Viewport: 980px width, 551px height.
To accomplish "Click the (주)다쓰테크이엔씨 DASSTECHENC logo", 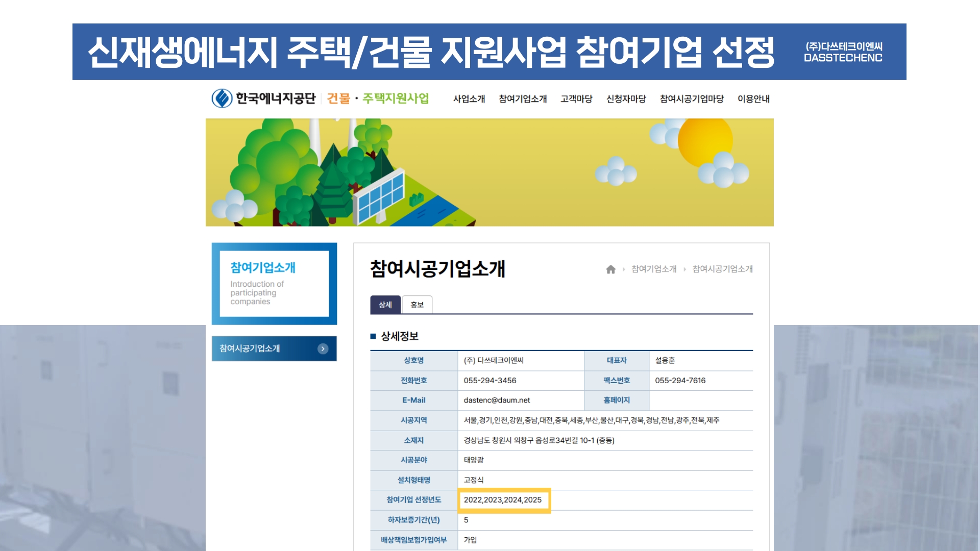I will [x=843, y=52].
